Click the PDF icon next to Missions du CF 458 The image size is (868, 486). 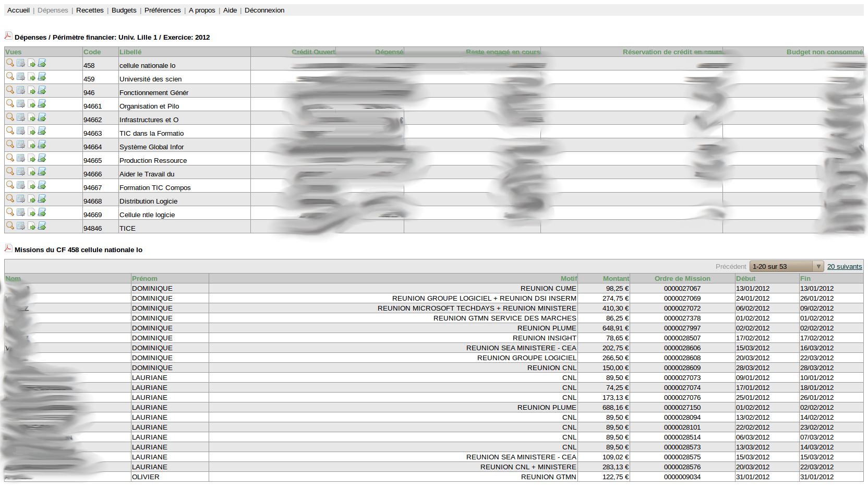coord(8,248)
